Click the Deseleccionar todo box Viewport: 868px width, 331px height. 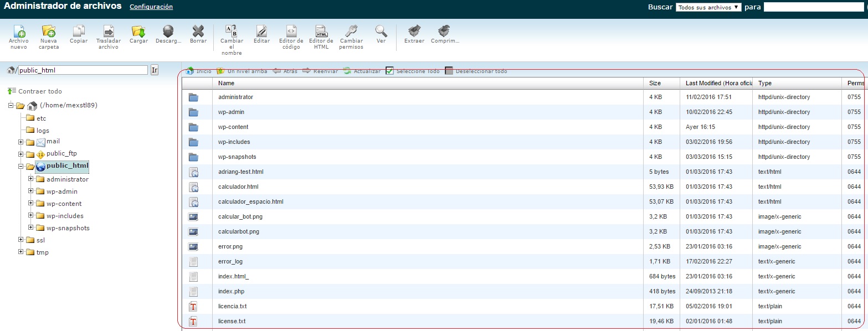[449, 71]
